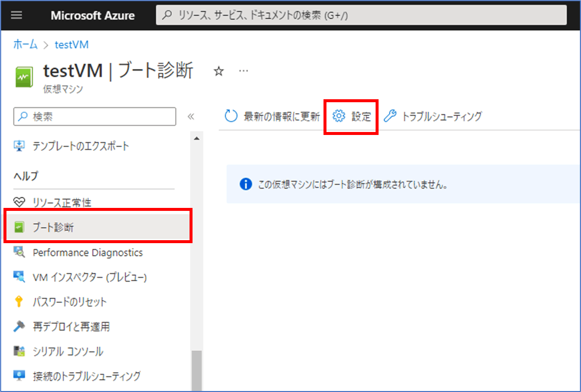Open Performance Diagnostics menu item

tap(88, 253)
